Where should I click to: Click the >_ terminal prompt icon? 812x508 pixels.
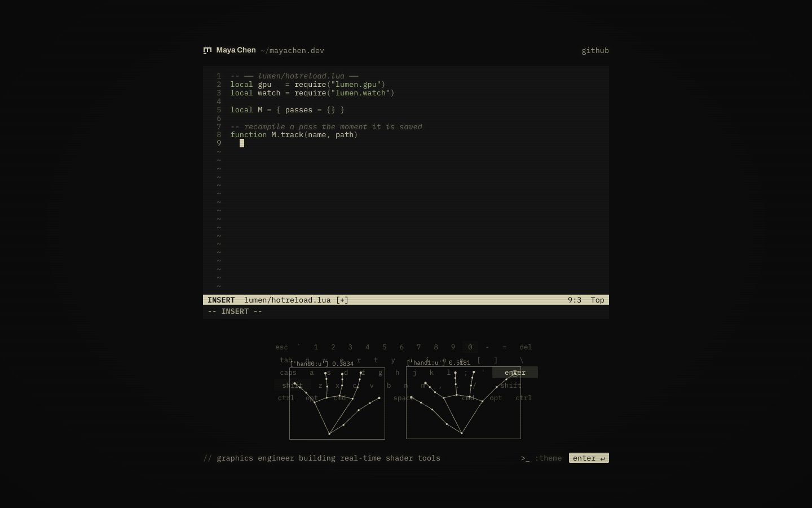coord(525,458)
